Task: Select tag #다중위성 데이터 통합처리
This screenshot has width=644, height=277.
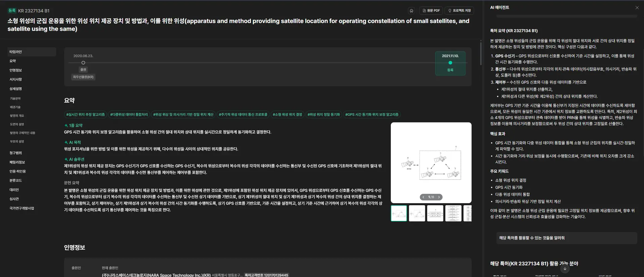Action: [129, 114]
